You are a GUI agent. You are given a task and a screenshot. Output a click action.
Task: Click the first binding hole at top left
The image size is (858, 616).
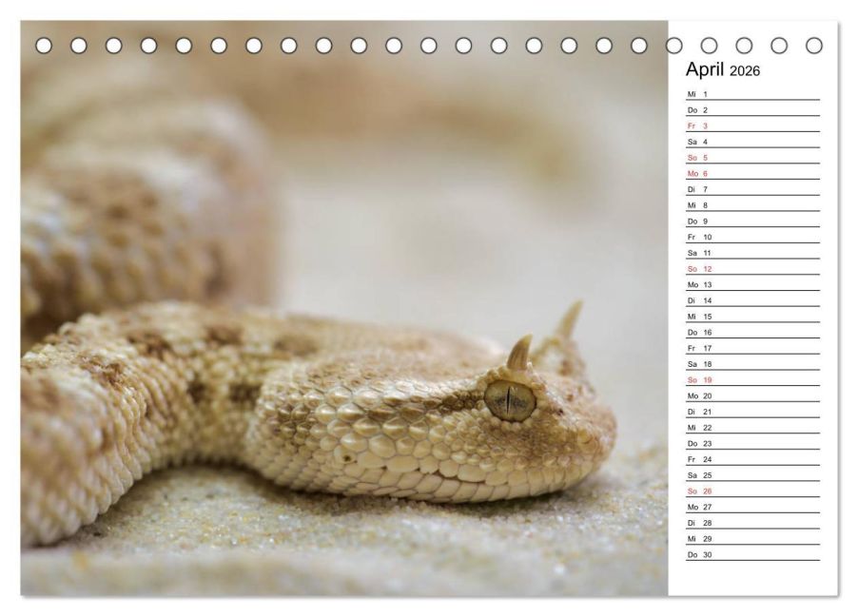(x=44, y=46)
